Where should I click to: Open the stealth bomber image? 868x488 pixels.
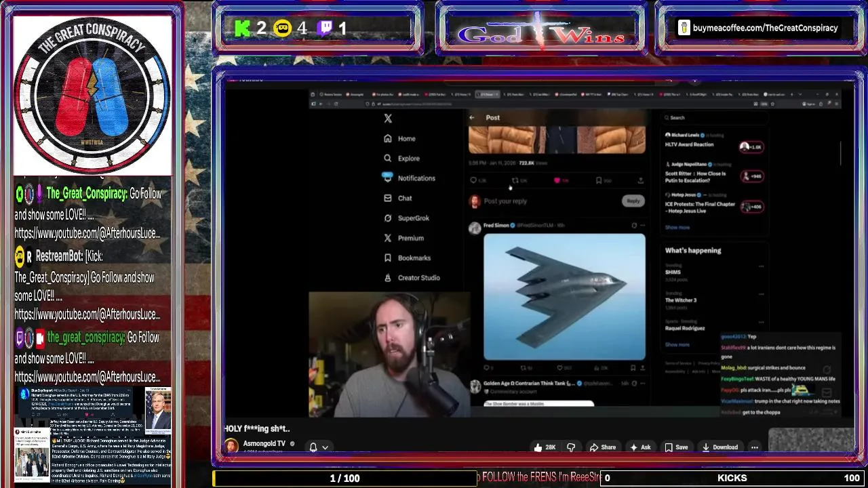(x=564, y=296)
